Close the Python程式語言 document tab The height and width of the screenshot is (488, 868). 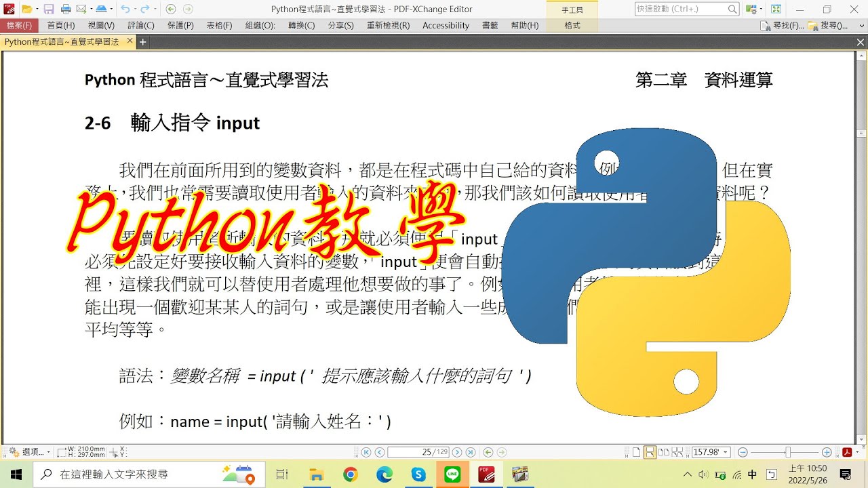pyautogui.click(x=130, y=41)
